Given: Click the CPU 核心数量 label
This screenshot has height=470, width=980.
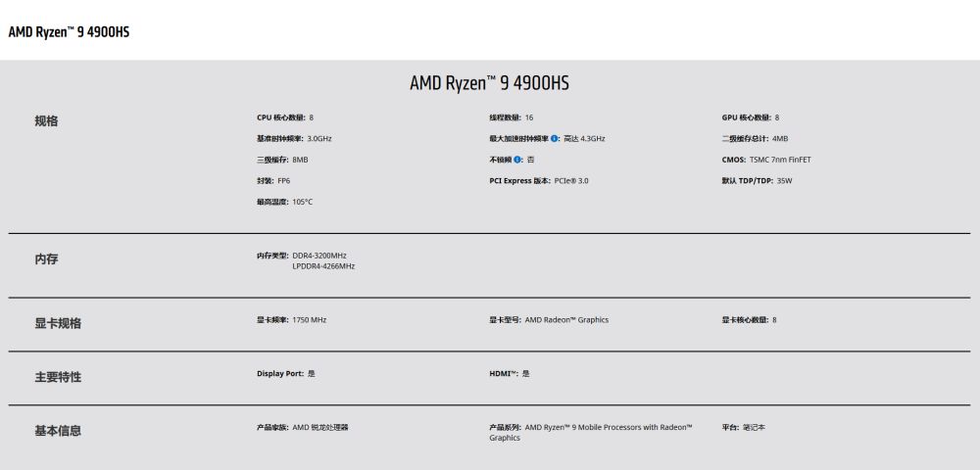Looking at the screenshot, I should pyautogui.click(x=280, y=117).
